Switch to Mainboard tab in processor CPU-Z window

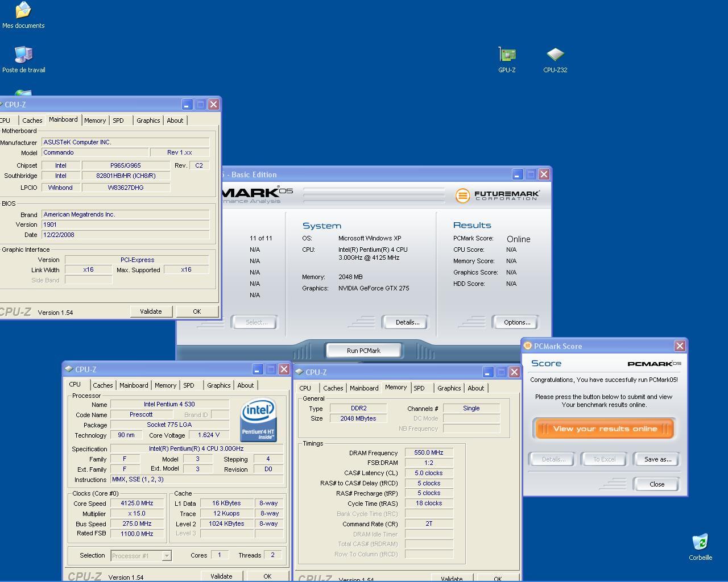tap(134, 385)
